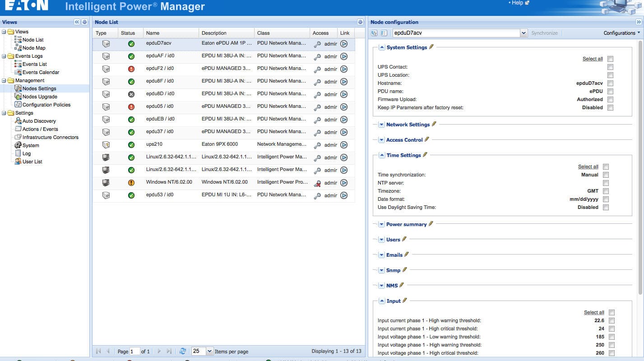Screen dimensions: 644x361
Task: Check Keep IP Parameters after factory reset
Action: (610, 107)
